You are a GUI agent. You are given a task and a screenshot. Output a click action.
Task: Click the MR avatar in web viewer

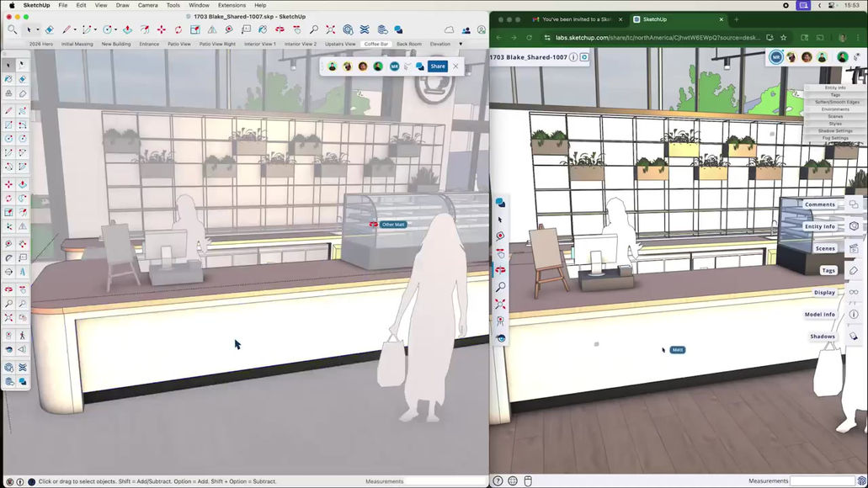click(775, 57)
